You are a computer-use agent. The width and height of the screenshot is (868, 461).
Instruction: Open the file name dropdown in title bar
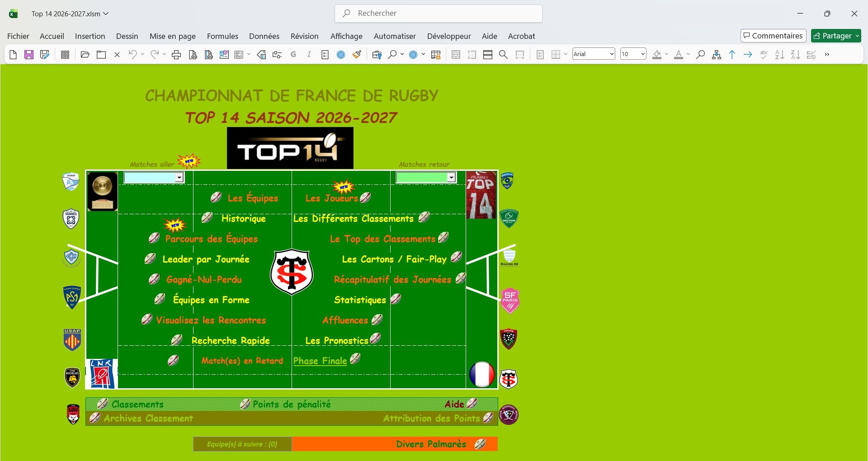(x=106, y=14)
